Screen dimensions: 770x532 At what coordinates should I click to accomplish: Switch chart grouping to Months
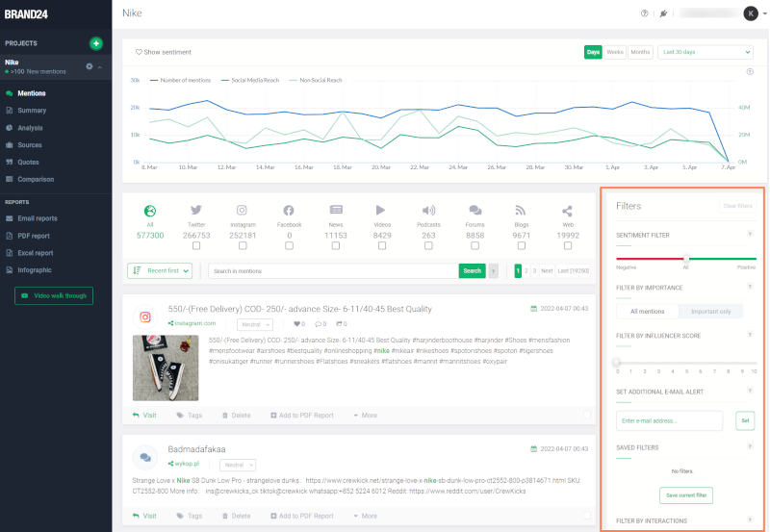640,52
